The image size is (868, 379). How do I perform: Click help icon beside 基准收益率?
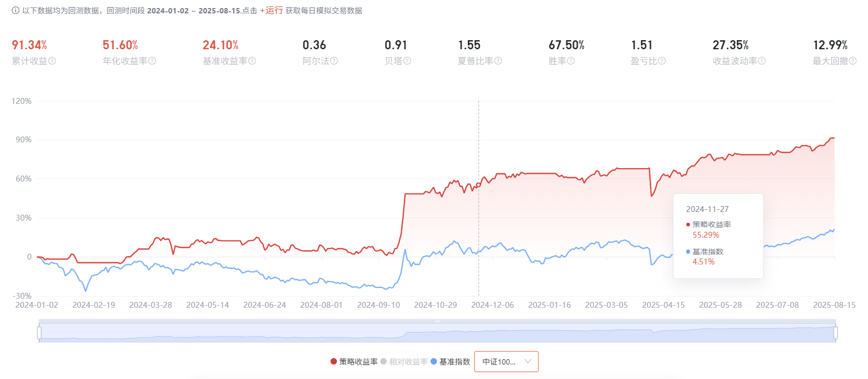(252, 61)
